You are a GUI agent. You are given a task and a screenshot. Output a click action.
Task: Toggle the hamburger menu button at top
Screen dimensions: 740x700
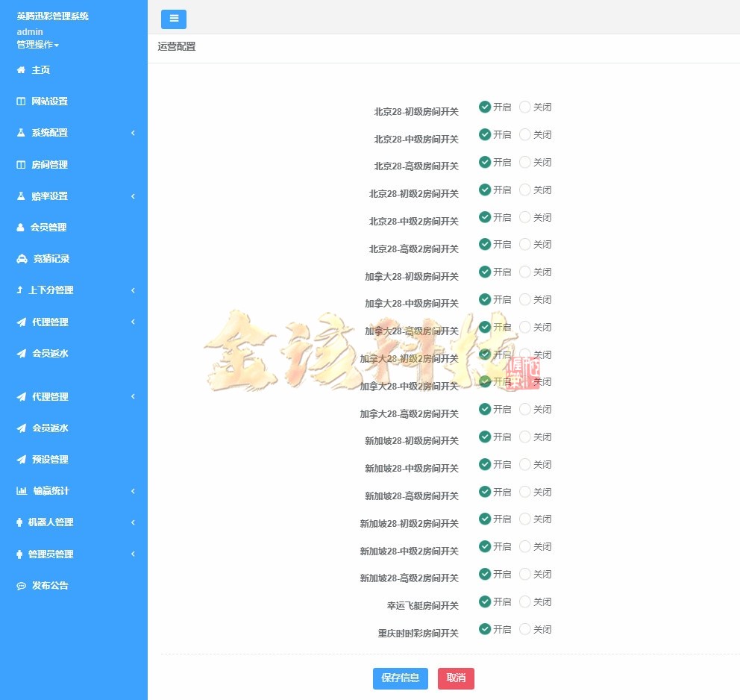tap(174, 19)
